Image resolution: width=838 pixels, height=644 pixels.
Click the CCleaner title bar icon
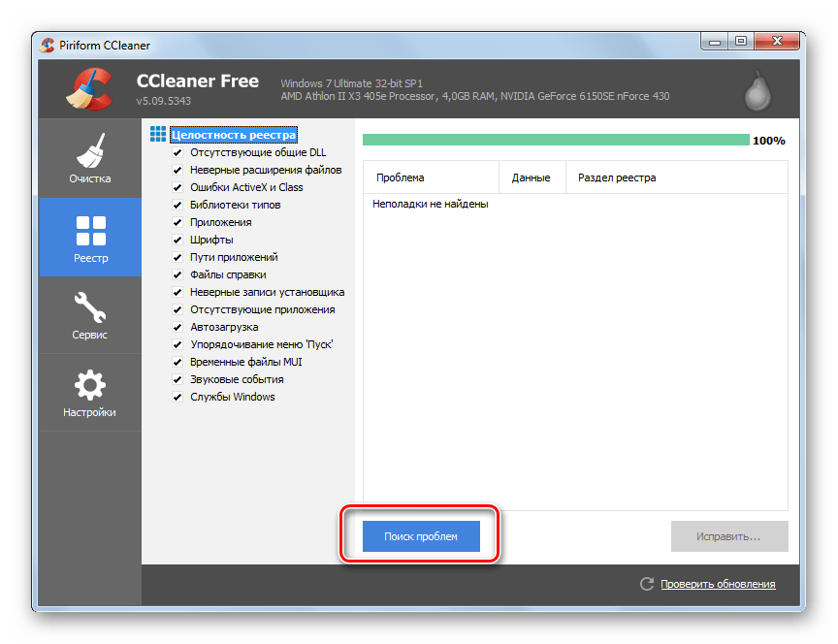47,45
